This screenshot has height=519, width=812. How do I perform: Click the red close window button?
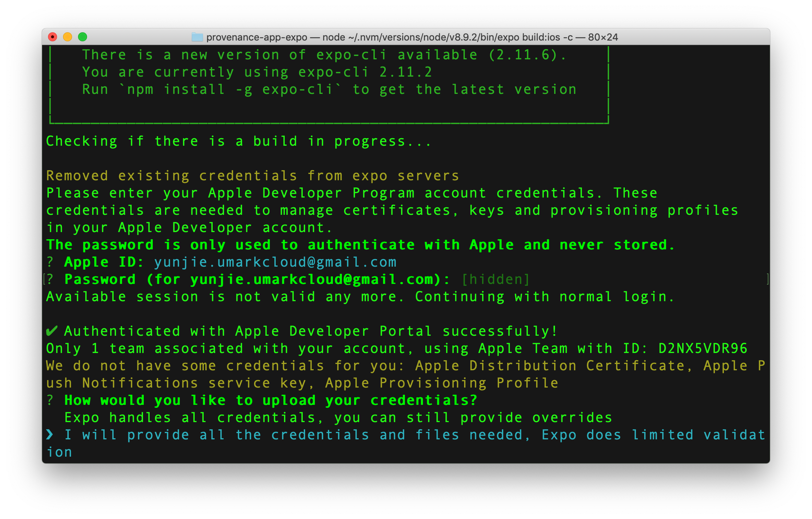[x=53, y=37]
